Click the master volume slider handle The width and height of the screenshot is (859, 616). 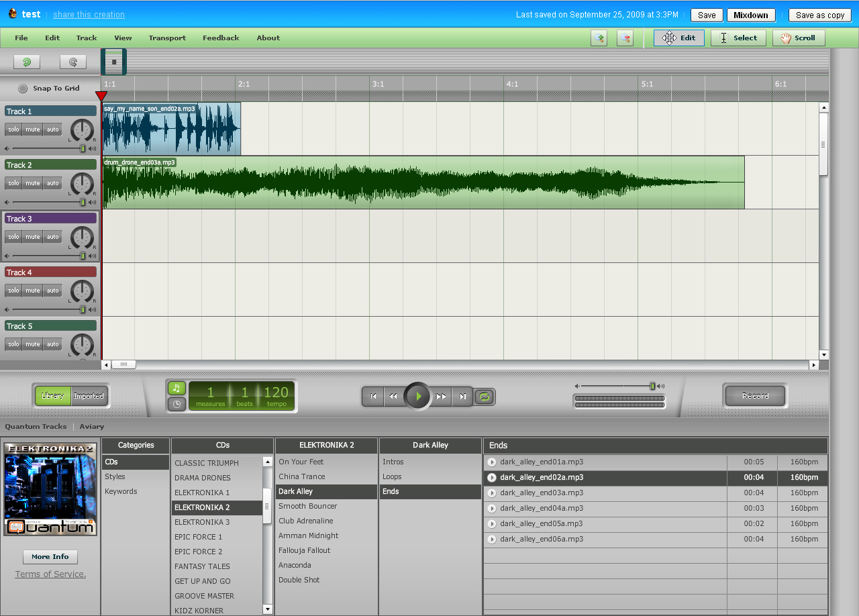pos(652,387)
